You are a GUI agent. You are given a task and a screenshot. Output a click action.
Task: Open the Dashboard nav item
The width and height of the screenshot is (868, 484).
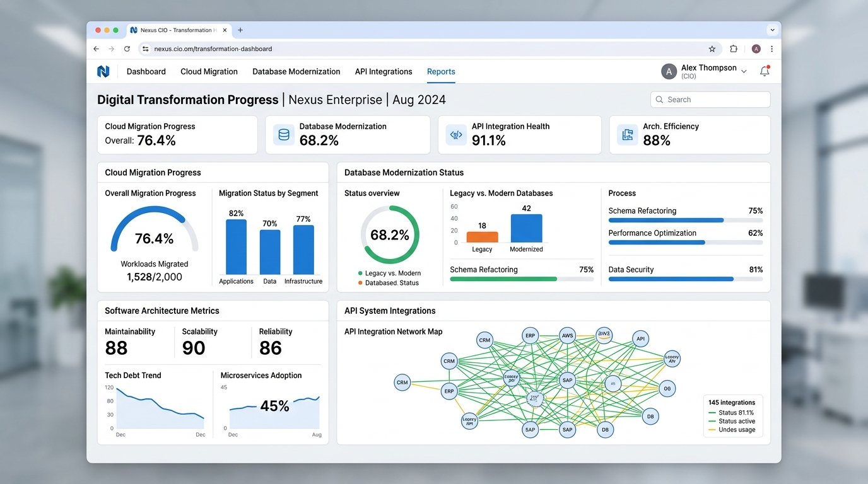coord(146,72)
